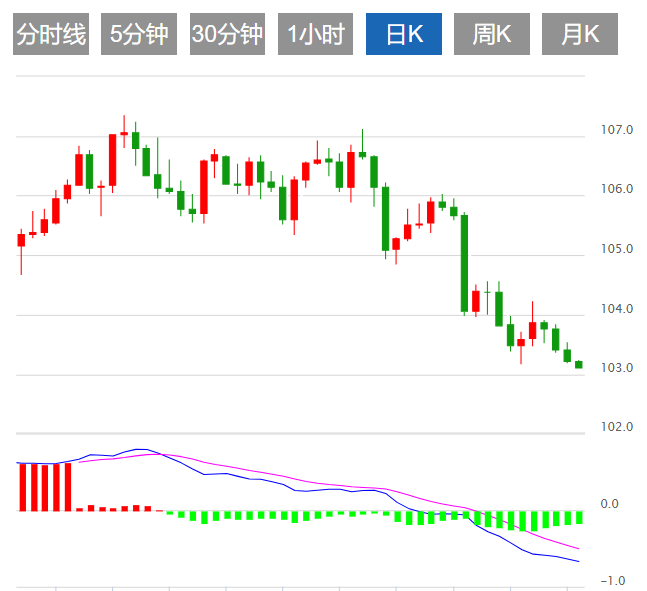
Task: Show the 1小时 chart
Action: 315,35
